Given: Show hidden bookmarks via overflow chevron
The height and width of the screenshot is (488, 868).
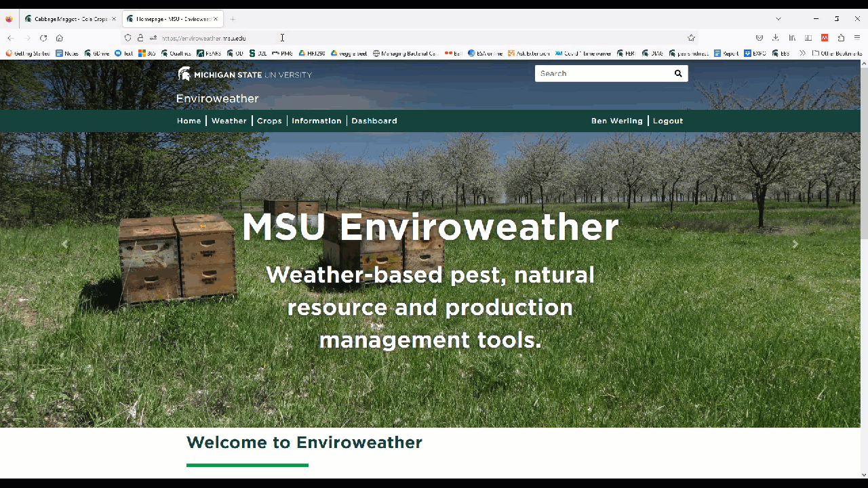Looking at the screenshot, I should point(802,53).
